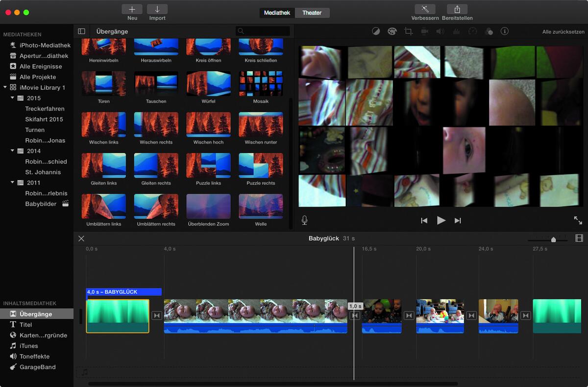Start a voiceover recording with the microphone icon

click(x=304, y=220)
